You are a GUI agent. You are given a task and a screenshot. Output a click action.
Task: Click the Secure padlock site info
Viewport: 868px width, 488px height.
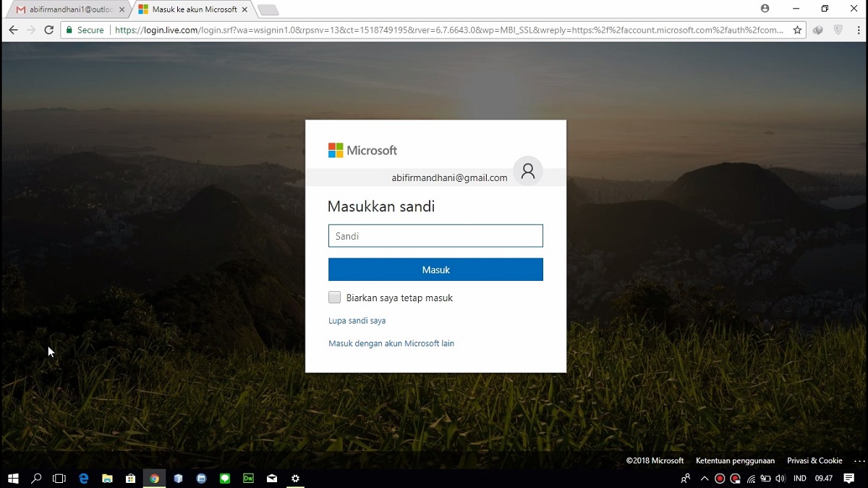[85, 30]
